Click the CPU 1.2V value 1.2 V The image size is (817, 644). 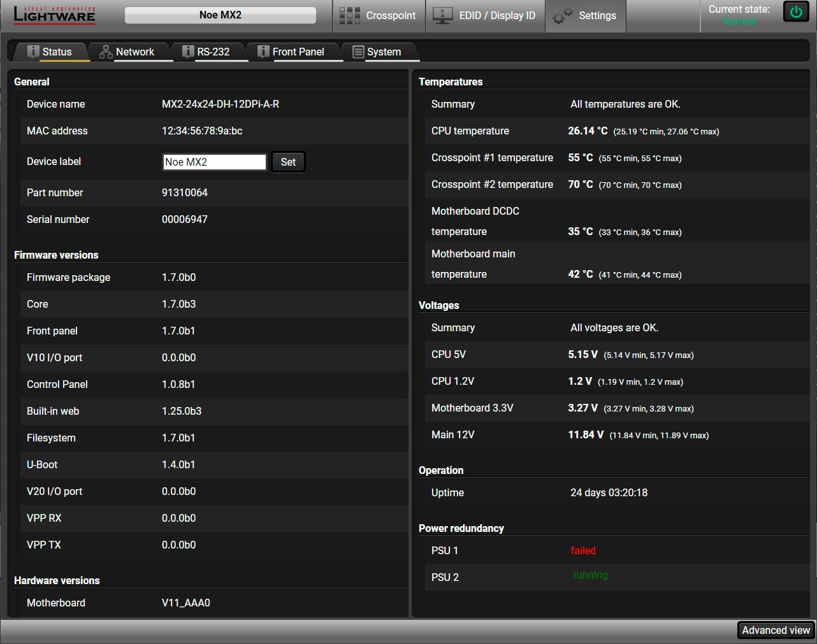pyautogui.click(x=580, y=381)
